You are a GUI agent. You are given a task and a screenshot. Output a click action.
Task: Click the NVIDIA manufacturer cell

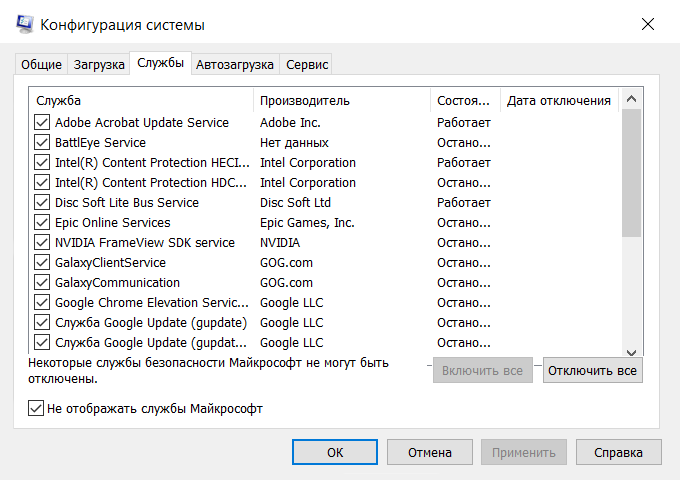pyautogui.click(x=280, y=242)
